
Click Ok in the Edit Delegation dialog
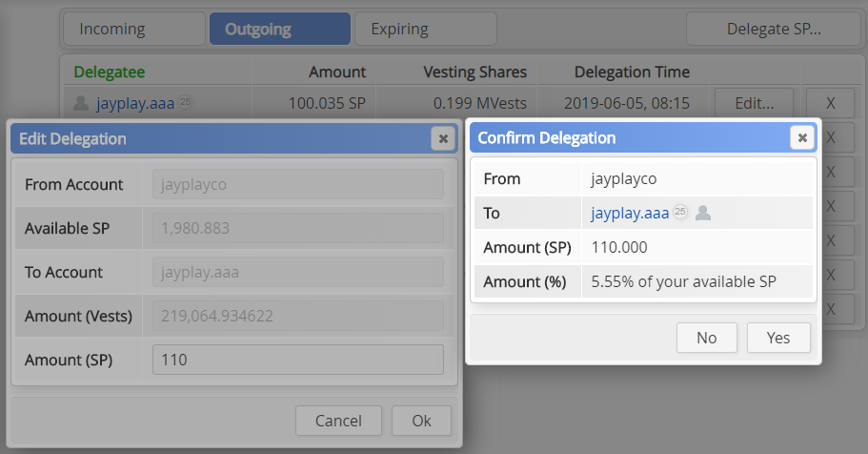click(421, 421)
